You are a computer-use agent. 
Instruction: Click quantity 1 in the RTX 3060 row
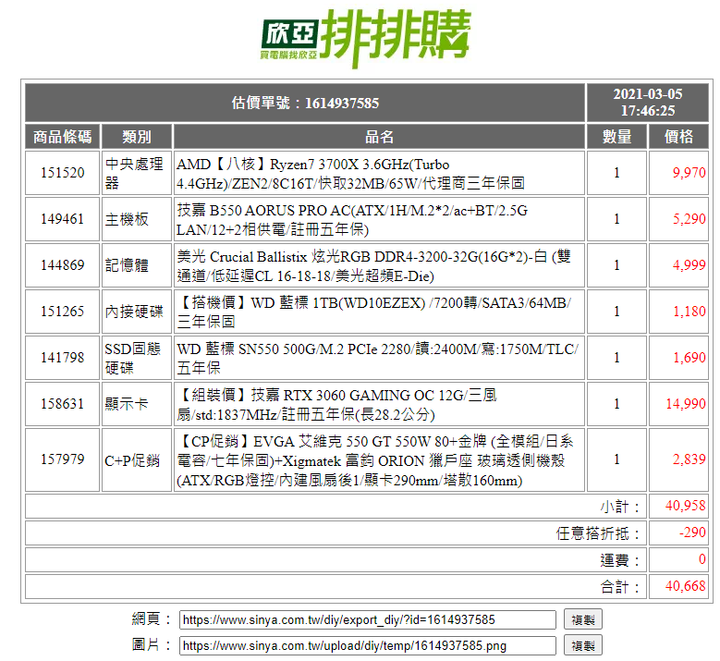click(617, 404)
